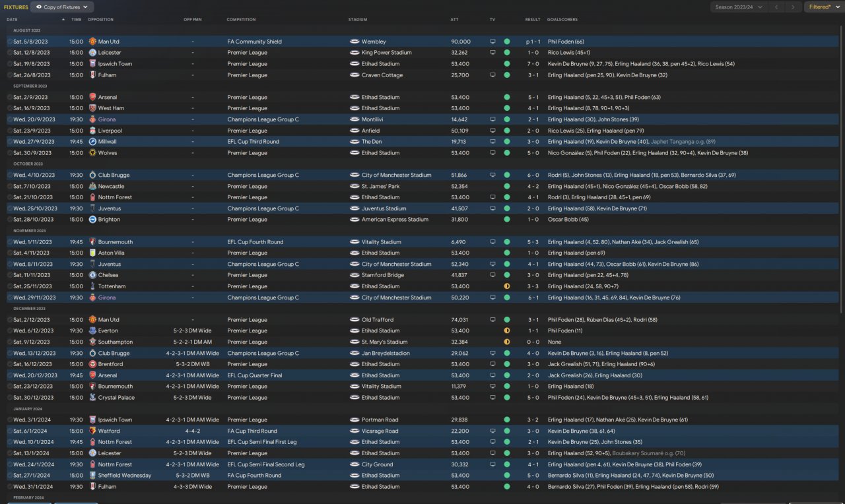Click the Chelsea club badge
The image size is (845, 504).
92,275
